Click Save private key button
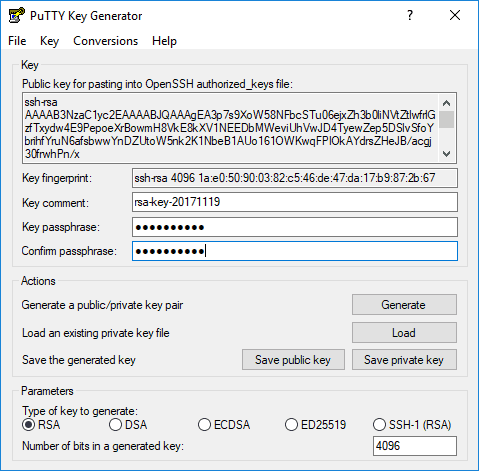Image resolution: width=479 pixels, height=471 pixels. pyautogui.click(x=404, y=360)
